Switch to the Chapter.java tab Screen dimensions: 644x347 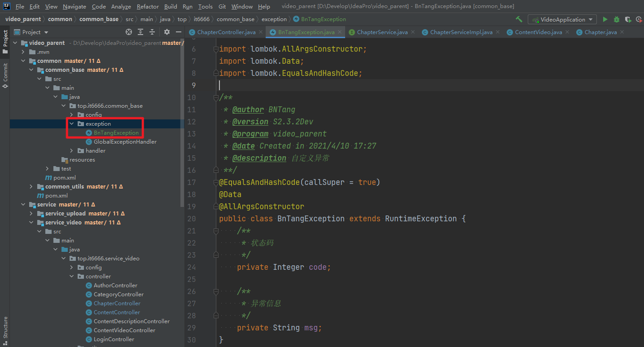pyautogui.click(x=600, y=32)
